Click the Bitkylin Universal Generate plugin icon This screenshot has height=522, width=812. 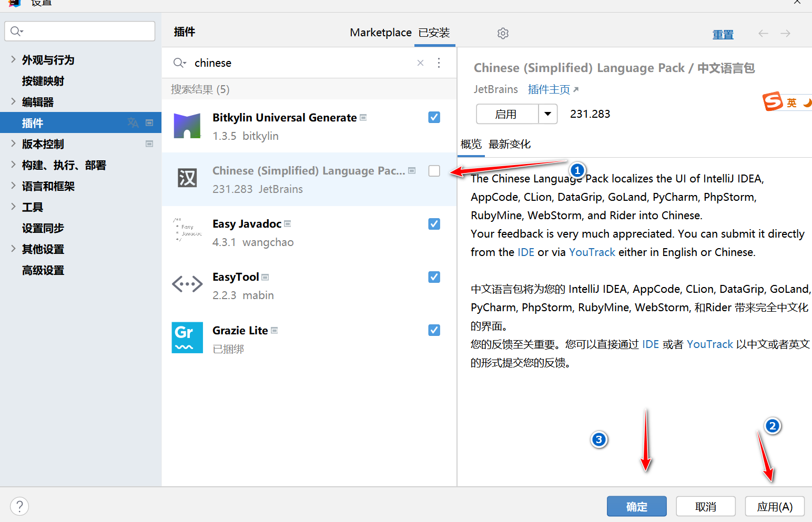click(187, 126)
